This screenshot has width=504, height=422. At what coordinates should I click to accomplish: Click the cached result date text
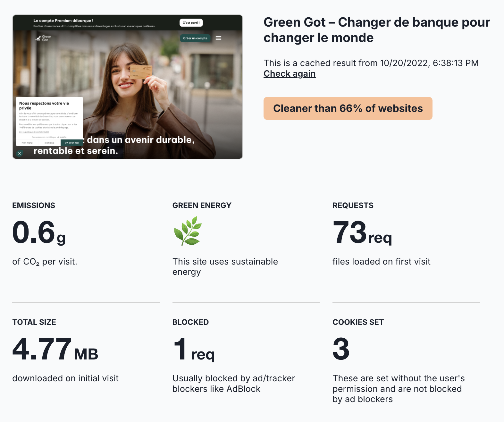(371, 63)
